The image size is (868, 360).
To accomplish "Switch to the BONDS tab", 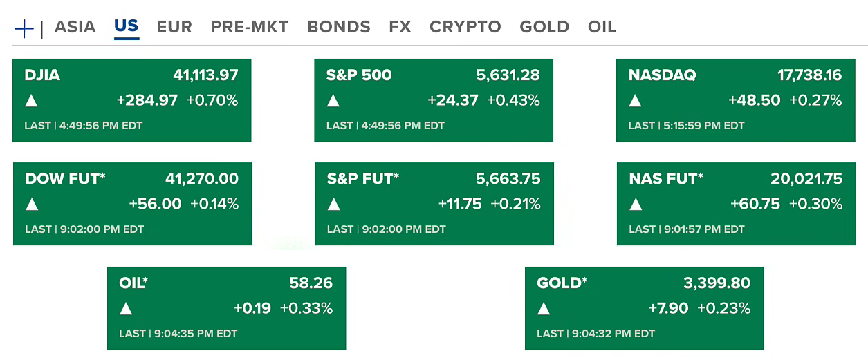I will click(x=339, y=27).
